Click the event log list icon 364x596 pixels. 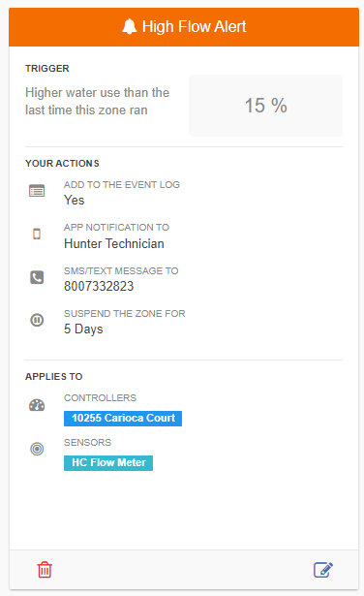tap(37, 191)
